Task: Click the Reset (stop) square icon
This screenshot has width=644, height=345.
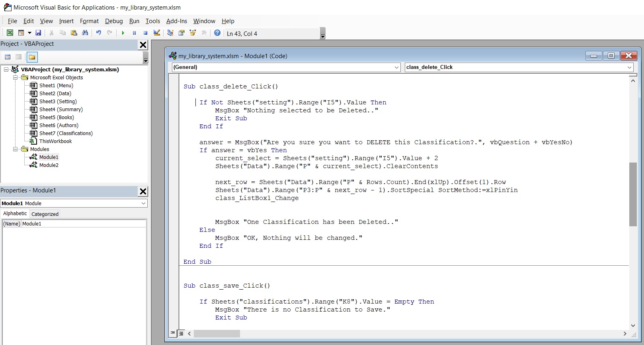Action: coord(146,33)
